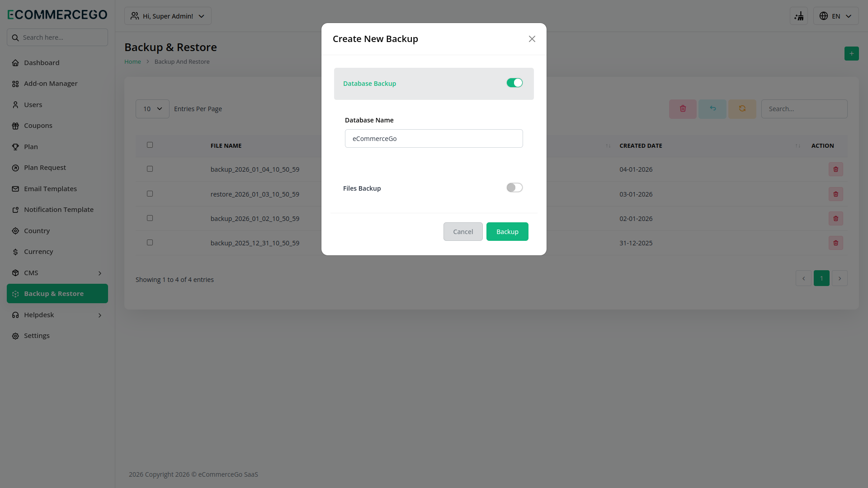Click the Settings gear icon
Viewport: 868px width, 488px height.
(15, 336)
